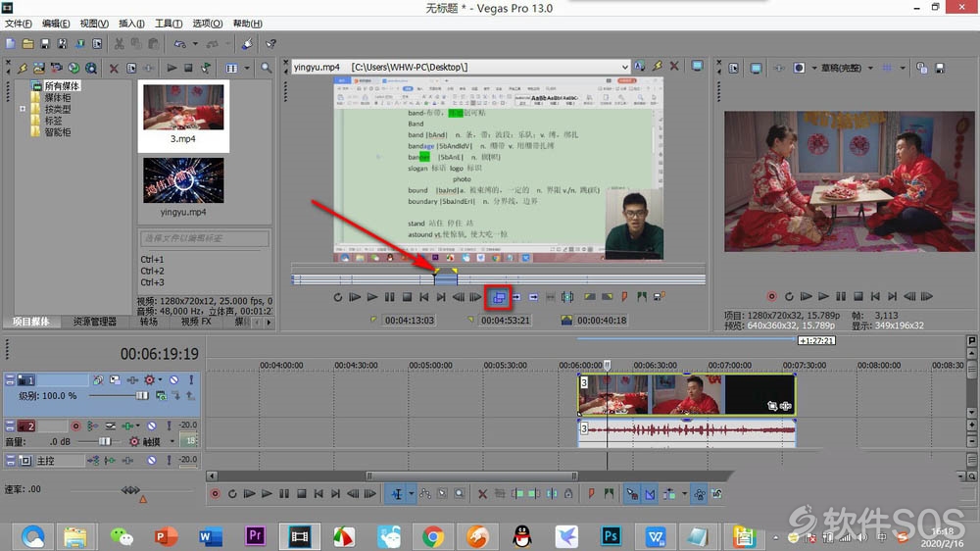Click the Record button on timeline transport bar
The width and height of the screenshot is (980, 551).
point(215,494)
